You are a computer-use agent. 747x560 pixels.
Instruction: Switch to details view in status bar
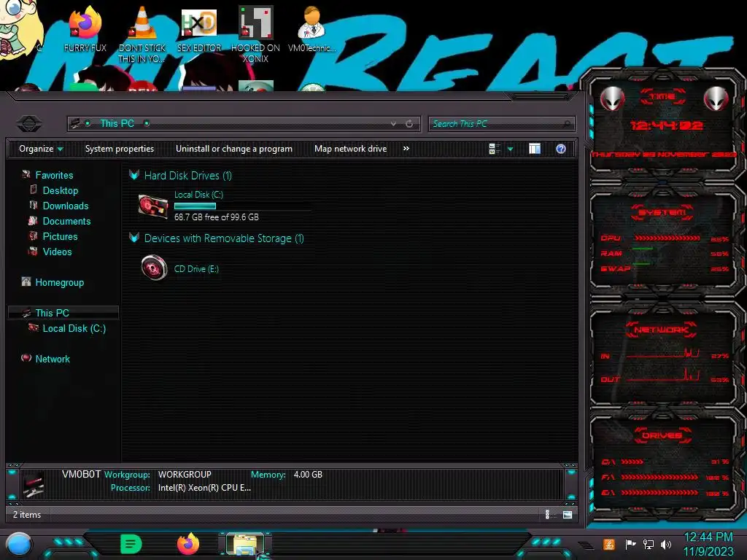coord(547,514)
